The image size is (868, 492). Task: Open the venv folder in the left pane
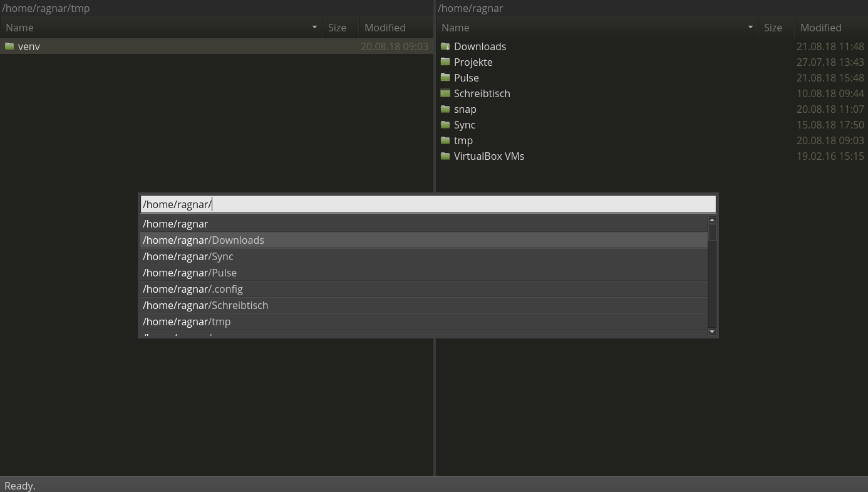29,46
